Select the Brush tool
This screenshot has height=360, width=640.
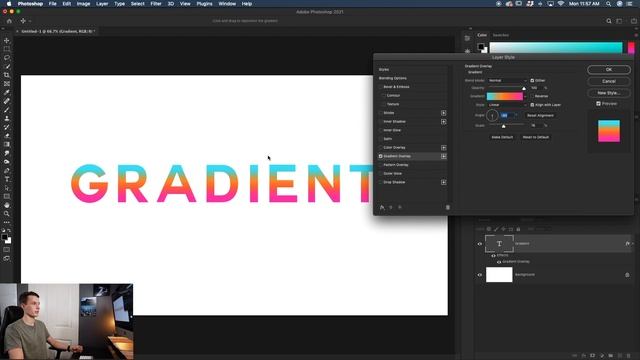[x=7, y=109]
